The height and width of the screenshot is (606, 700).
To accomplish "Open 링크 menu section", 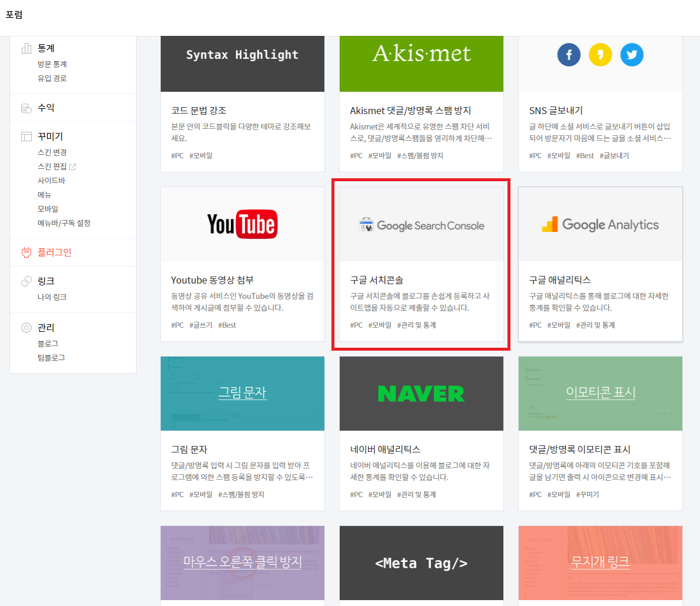I will pos(46,281).
